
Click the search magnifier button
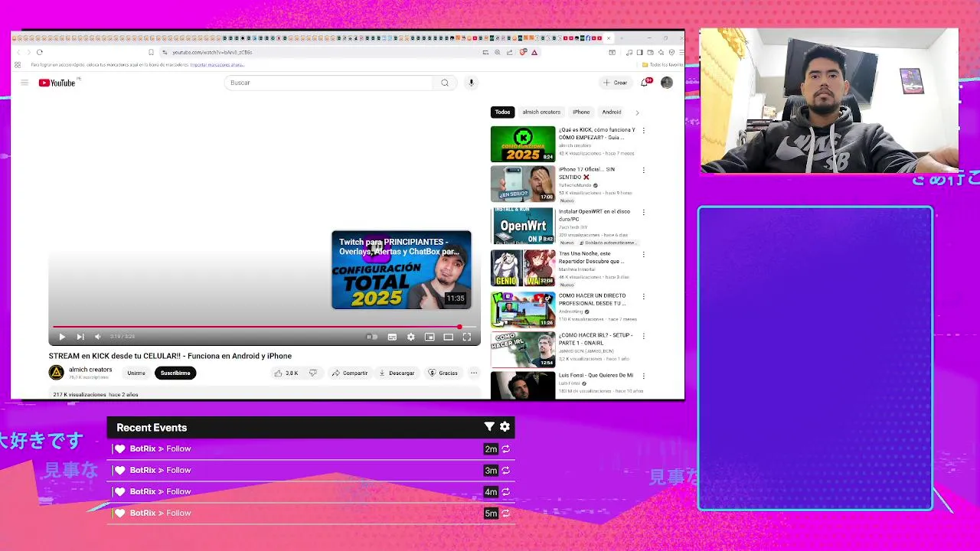(445, 83)
